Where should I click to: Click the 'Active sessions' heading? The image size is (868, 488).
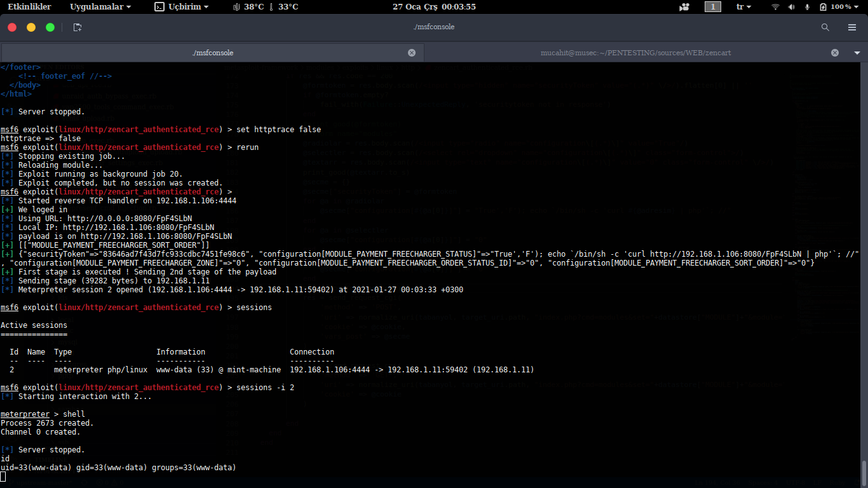[34, 325]
